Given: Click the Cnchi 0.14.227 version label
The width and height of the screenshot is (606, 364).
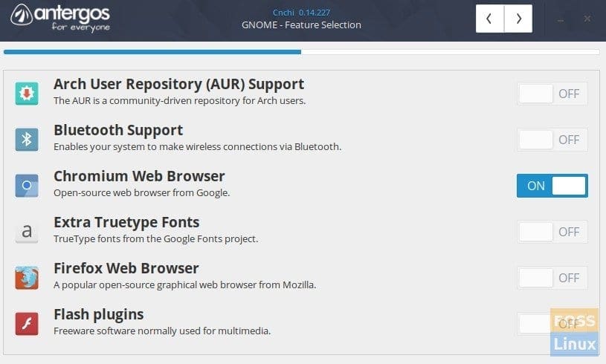Looking at the screenshot, I should pos(301,13).
